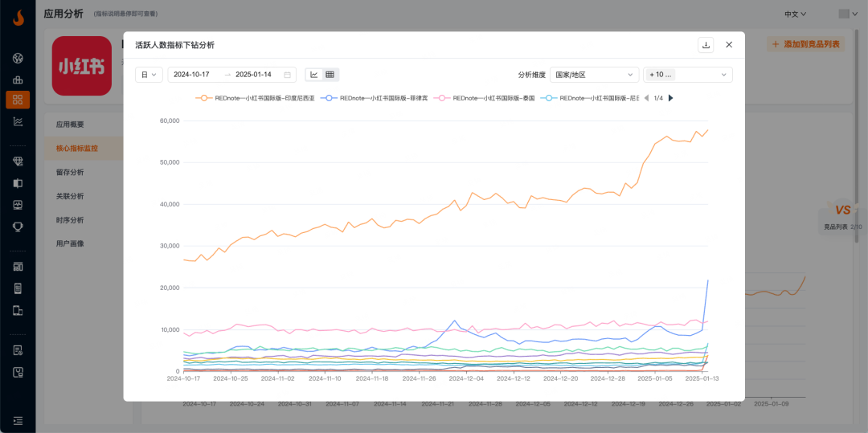Open the diamond icon in sidebar
The width and height of the screenshot is (868, 433).
[18, 161]
